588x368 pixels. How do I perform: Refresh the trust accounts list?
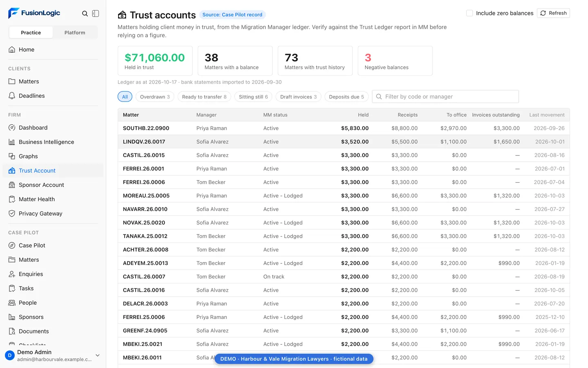[x=553, y=13]
